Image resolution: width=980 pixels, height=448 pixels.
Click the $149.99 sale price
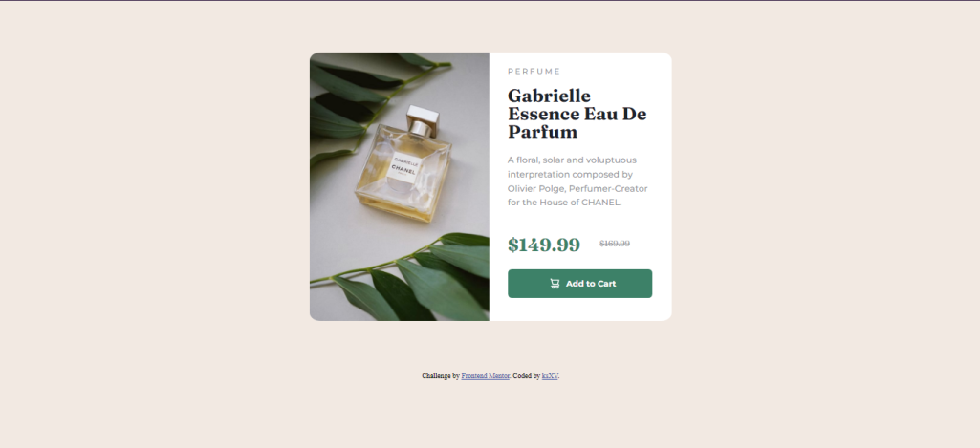click(544, 245)
